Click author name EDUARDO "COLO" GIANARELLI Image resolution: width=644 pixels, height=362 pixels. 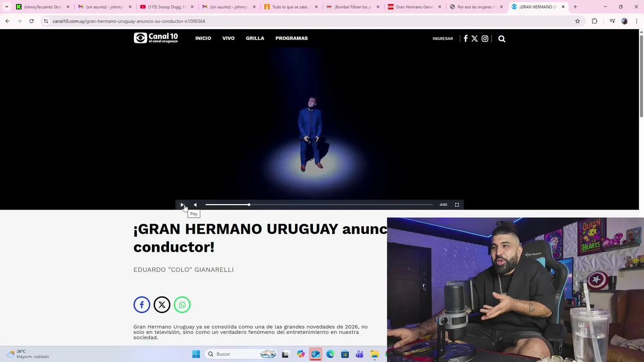click(x=184, y=269)
